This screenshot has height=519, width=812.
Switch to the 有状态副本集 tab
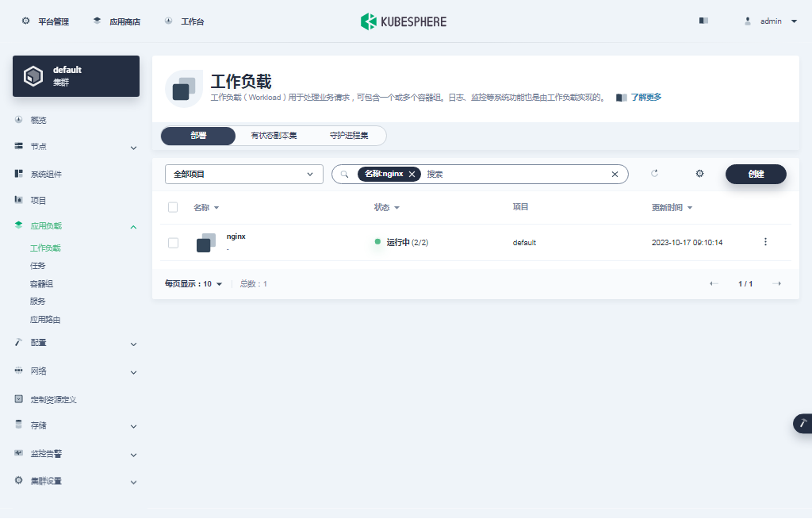tap(274, 136)
